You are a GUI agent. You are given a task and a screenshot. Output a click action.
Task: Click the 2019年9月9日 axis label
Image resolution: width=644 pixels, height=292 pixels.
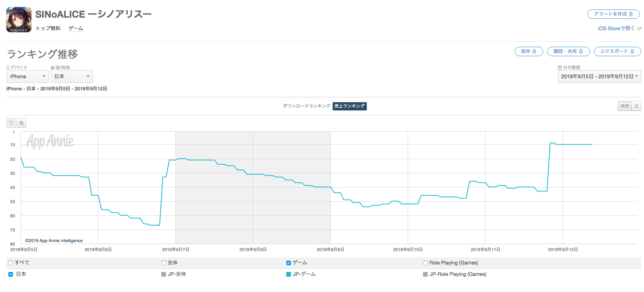click(x=330, y=250)
